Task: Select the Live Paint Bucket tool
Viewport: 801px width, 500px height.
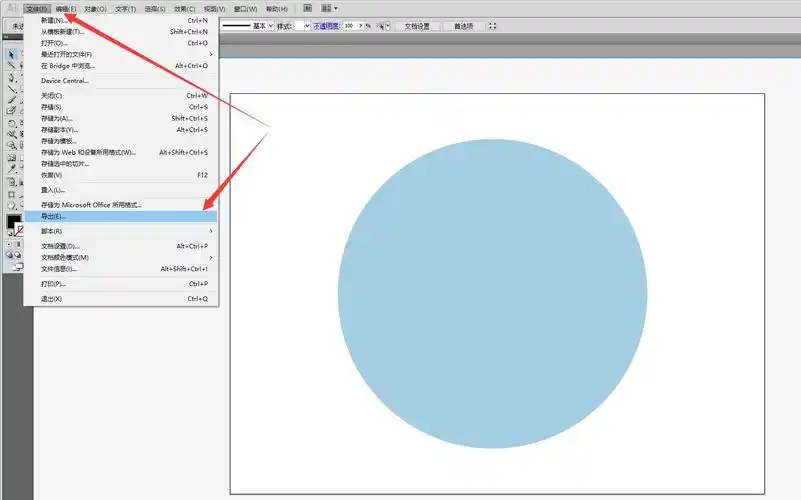Action: [11, 182]
